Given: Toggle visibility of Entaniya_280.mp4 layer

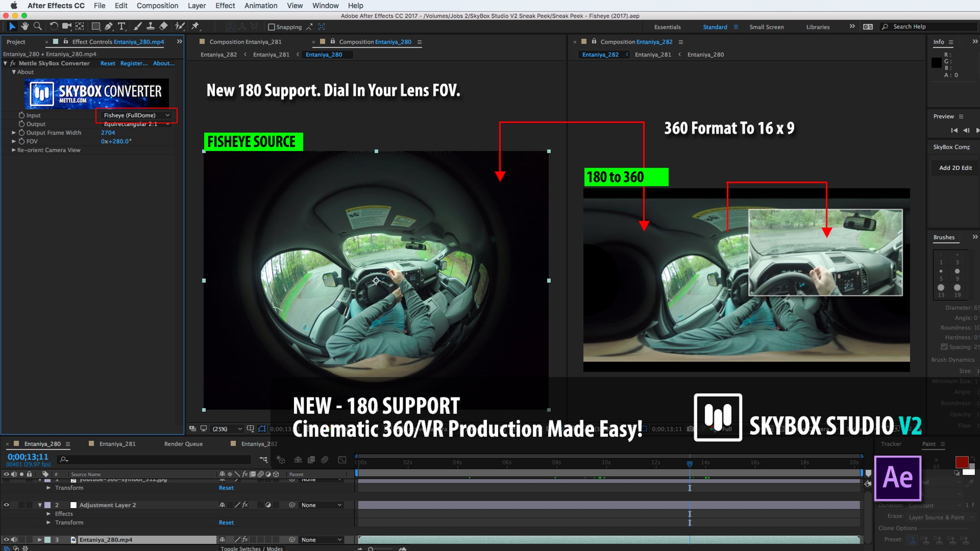Looking at the screenshot, I should [x=6, y=540].
